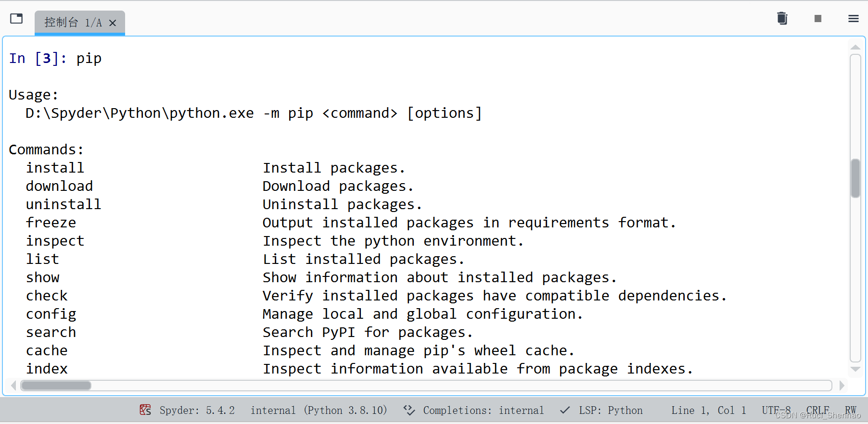
Task: Click the vertical scrollbar up arrow
Action: click(855, 47)
